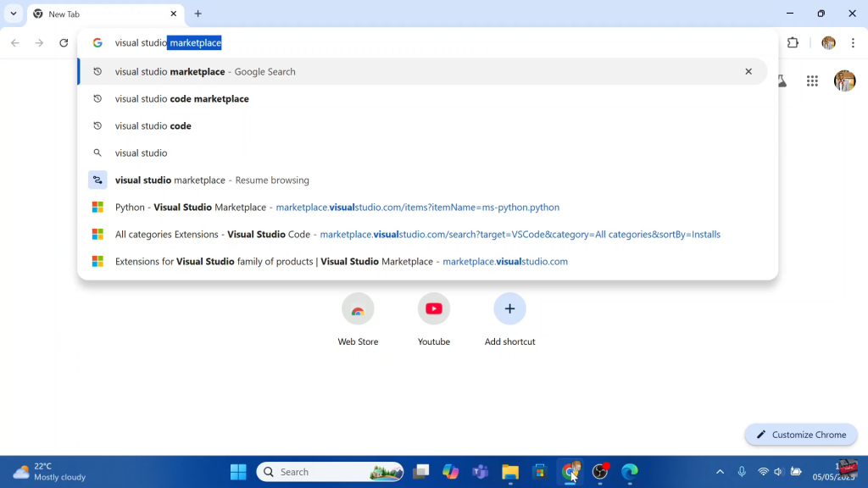Select the 'visual studio code' suggestion
Screen dimensions: 868x488
point(422,125)
